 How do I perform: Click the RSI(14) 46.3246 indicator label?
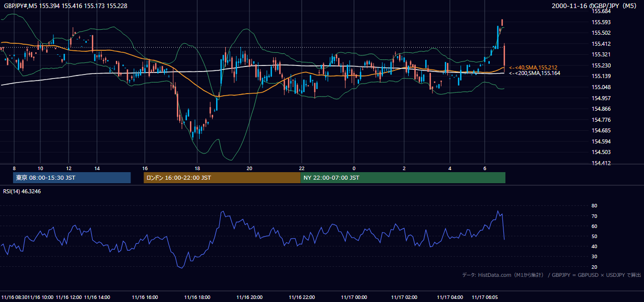[22, 191]
